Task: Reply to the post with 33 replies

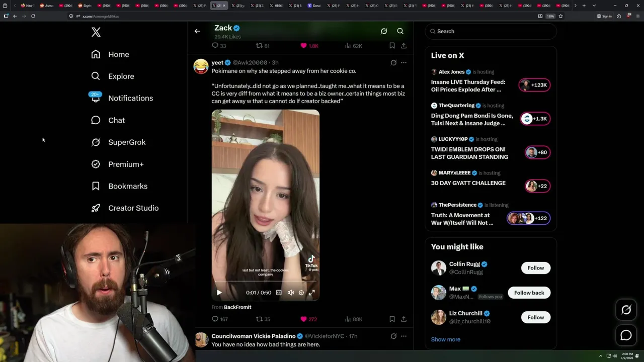Action: tap(219, 46)
